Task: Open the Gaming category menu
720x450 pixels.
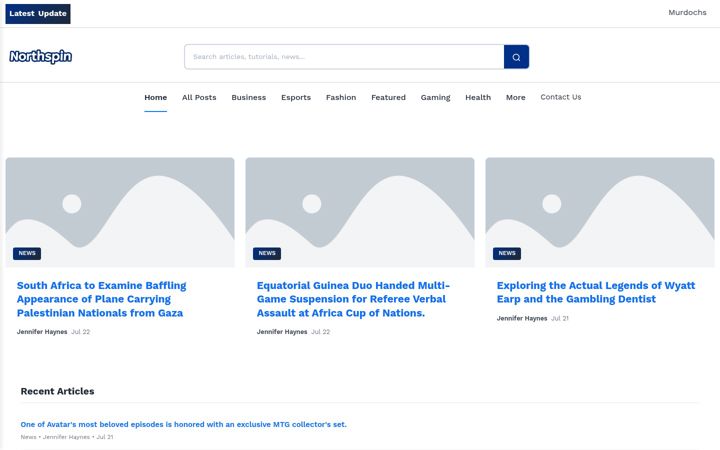Action: coord(435,97)
